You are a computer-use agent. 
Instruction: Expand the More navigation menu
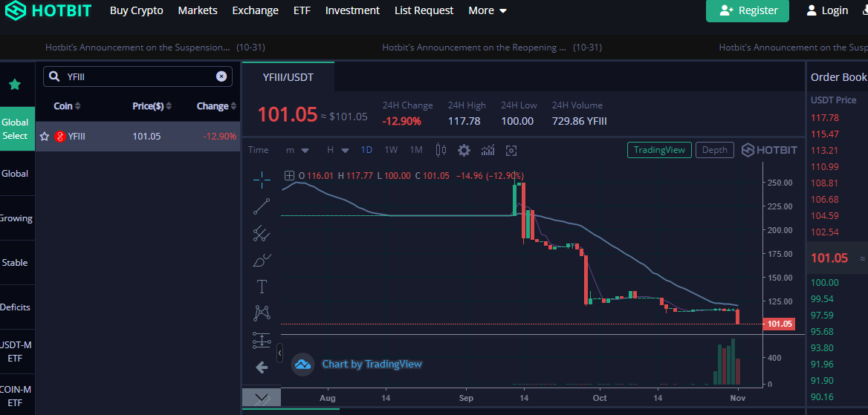pyautogui.click(x=488, y=10)
